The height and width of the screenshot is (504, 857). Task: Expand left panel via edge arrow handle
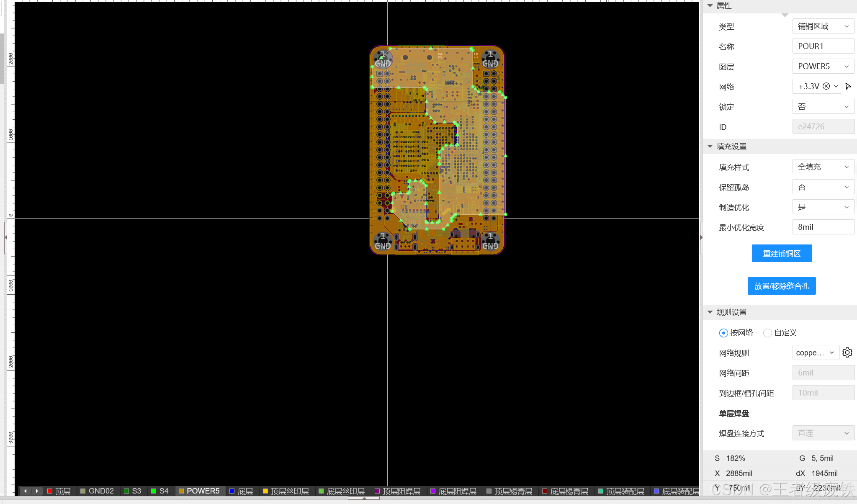click(5, 237)
